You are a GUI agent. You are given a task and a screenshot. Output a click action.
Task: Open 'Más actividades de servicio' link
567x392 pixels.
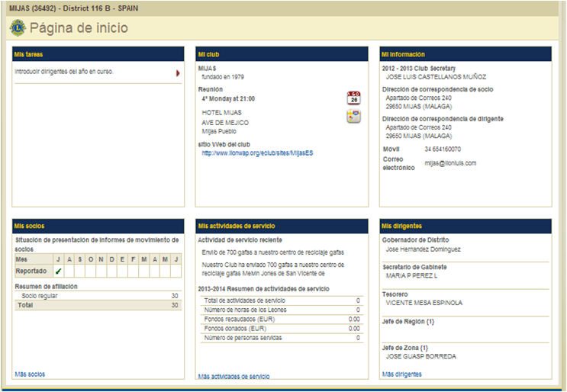(234, 376)
